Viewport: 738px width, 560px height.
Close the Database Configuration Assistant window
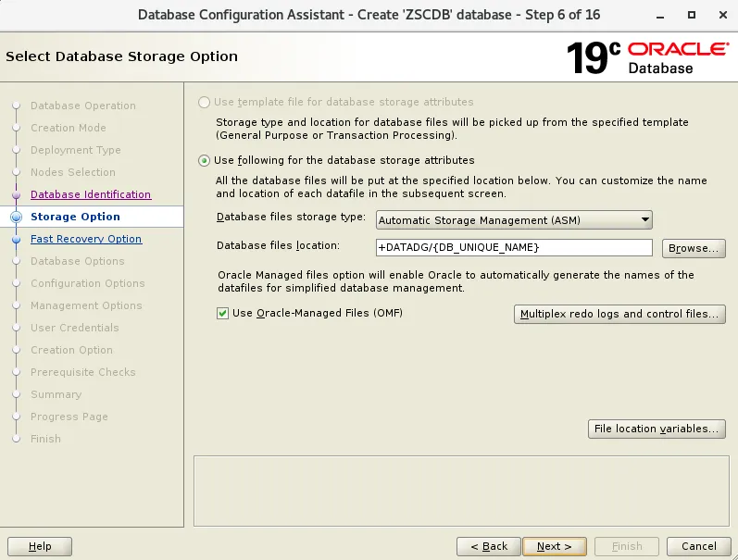click(x=723, y=15)
